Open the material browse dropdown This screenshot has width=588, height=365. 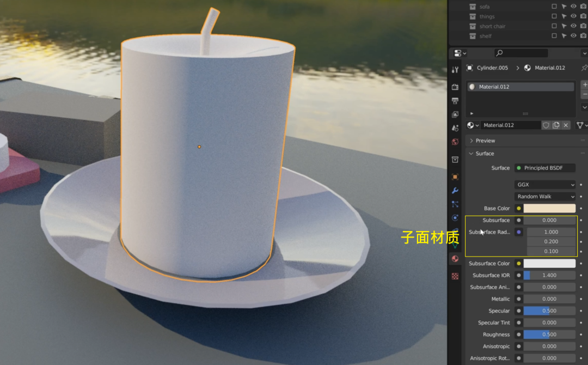click(x=473, y=125)
